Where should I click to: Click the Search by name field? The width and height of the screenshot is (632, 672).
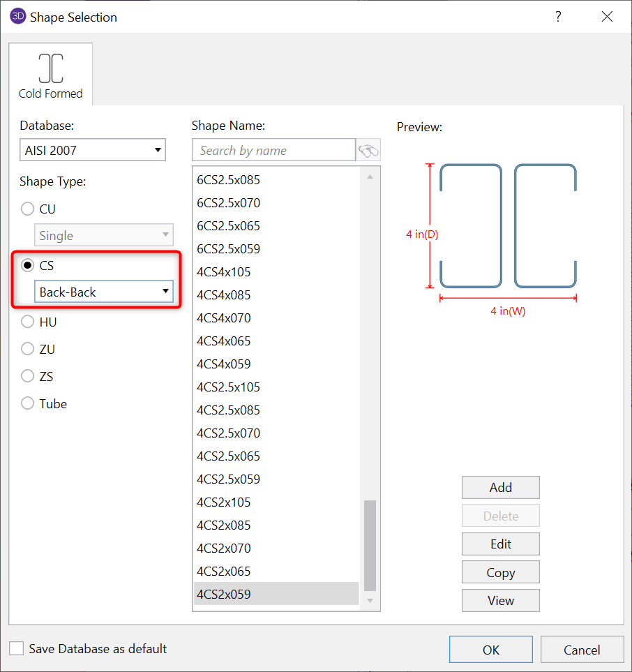click(x=273, y=150)
